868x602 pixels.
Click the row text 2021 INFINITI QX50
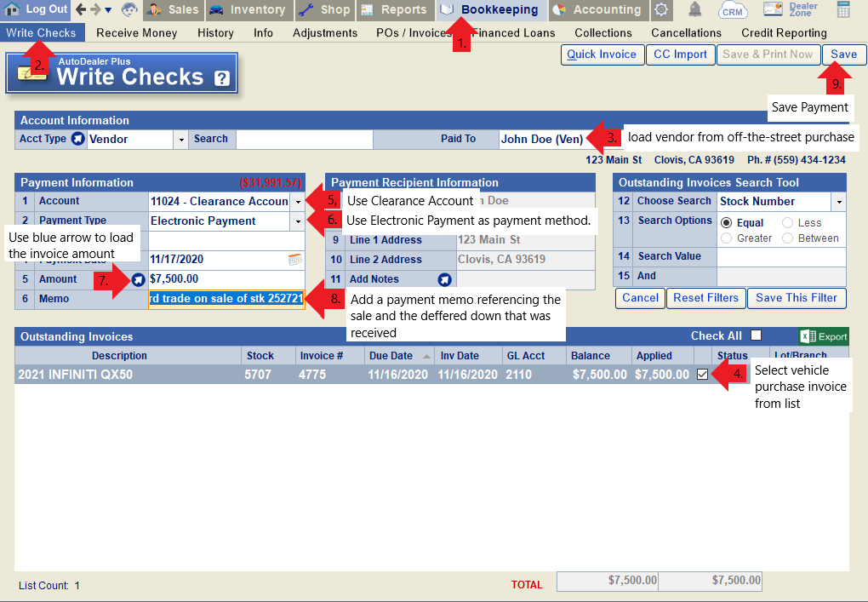click(75, 375)
